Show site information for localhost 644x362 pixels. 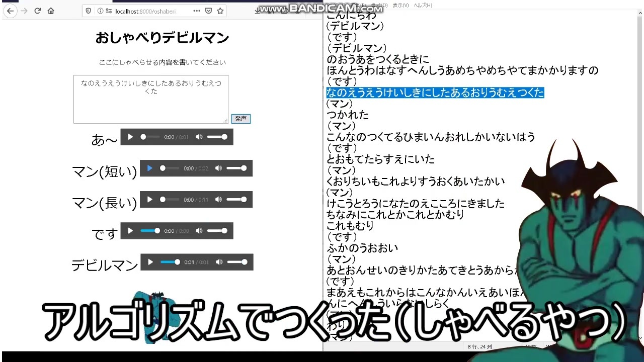tap(100, 11)
